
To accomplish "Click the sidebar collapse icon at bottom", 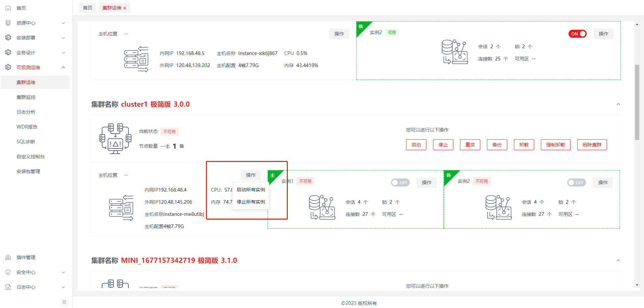I will coord(64,302).
